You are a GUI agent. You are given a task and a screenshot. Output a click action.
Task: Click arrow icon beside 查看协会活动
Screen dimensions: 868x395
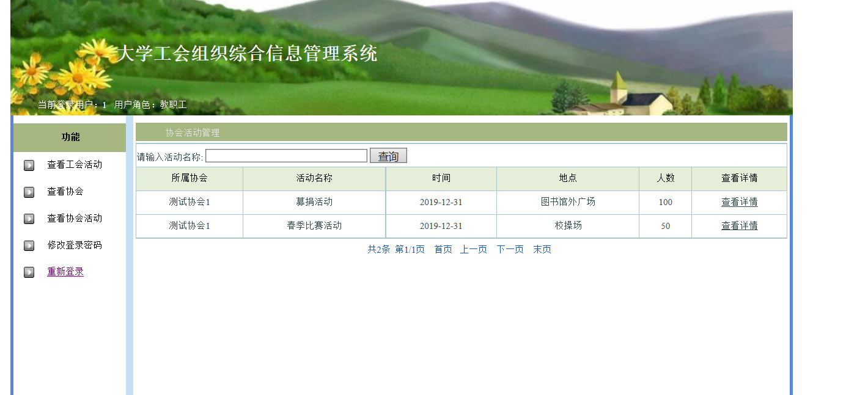pyautogui.click(x=29, y=219)
